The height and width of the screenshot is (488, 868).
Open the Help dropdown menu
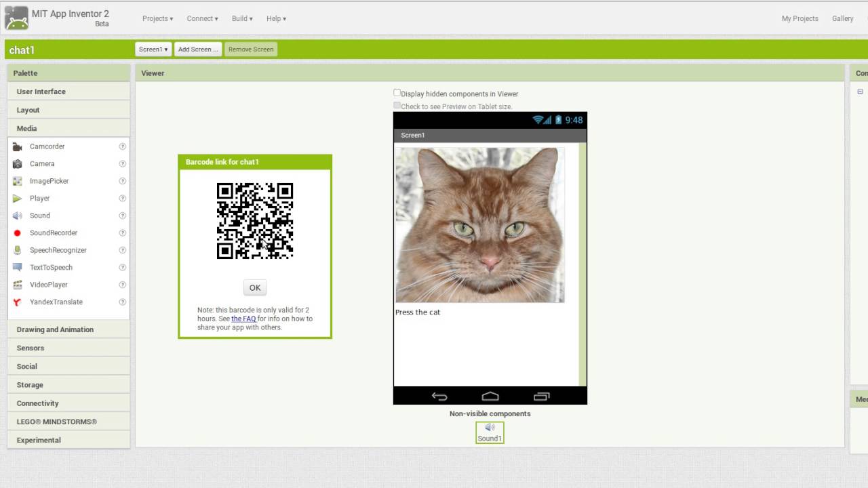276,18
